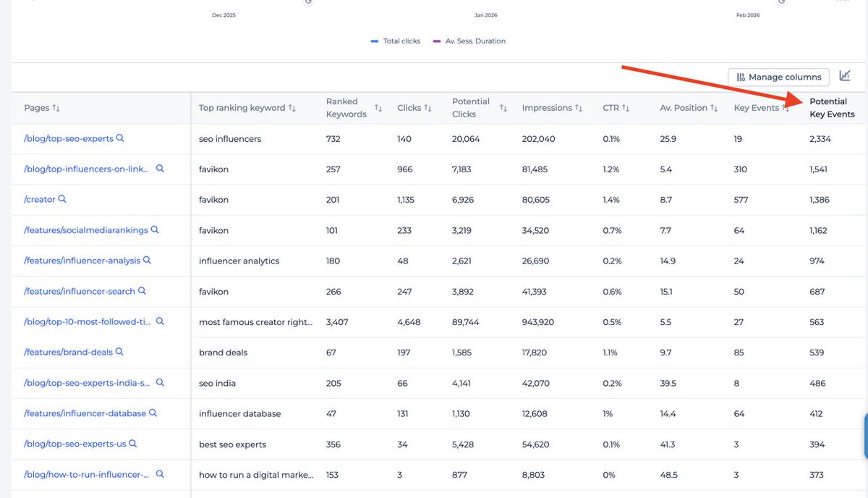The width and height of the screenshot is (868, 498).
Task: Select the 'seo influencers' keyword cell
Action: pos(230,139)
